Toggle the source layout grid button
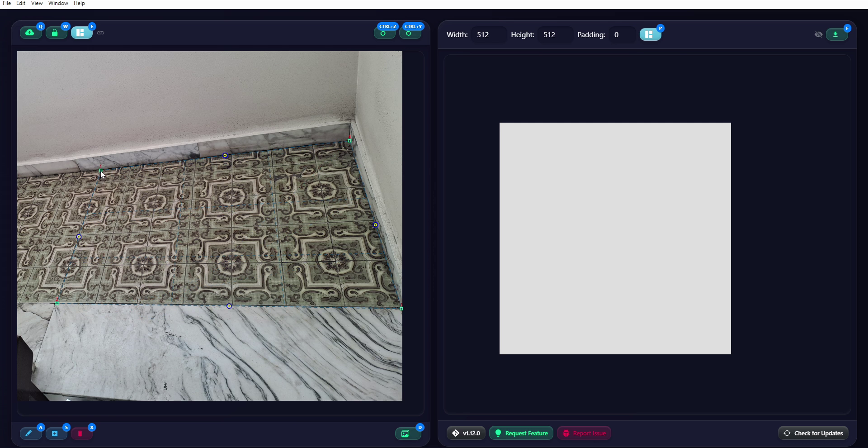Image resolution: width=868 pixels, height=448 pixels. point(81,33)
